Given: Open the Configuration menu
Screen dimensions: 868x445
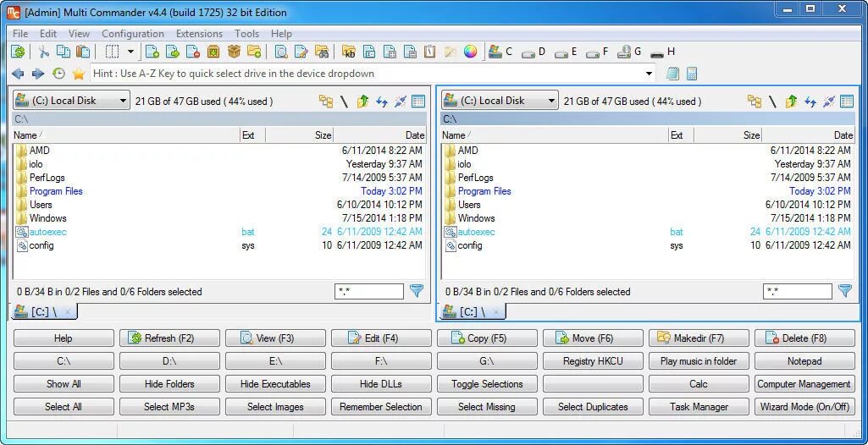Looking at the screenshot, I should tap(133, 34).
